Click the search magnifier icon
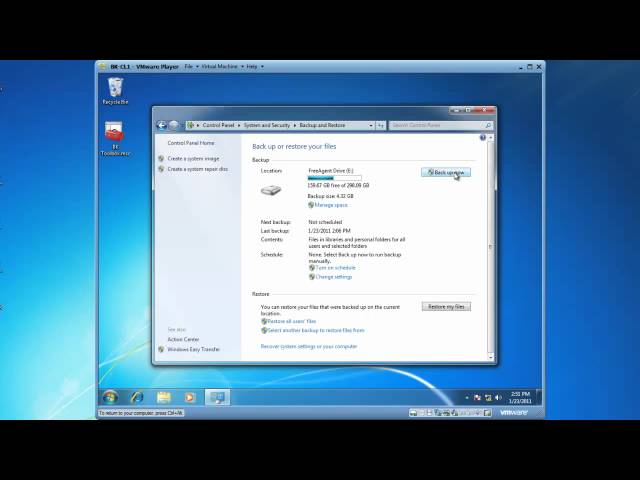The image size is (640, 480). 488,125
